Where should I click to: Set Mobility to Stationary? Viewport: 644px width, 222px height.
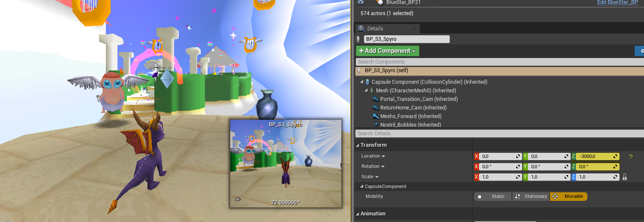pos(531,196)
